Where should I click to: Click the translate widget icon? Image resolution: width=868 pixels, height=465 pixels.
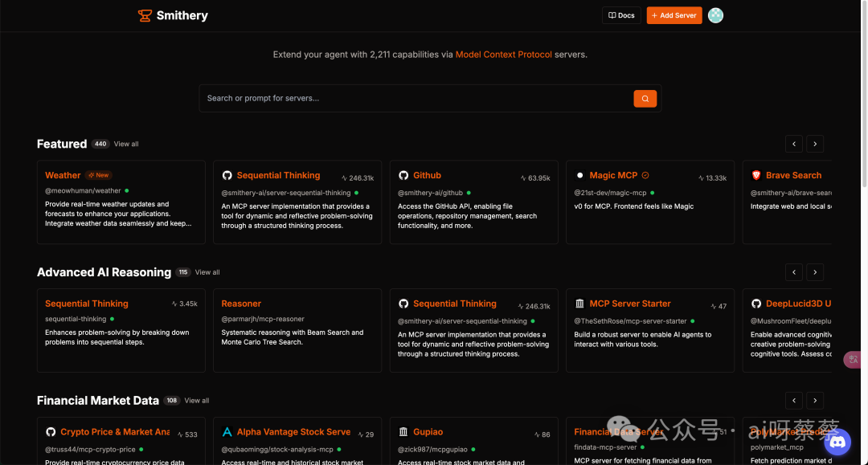click(x=853, y=360)
